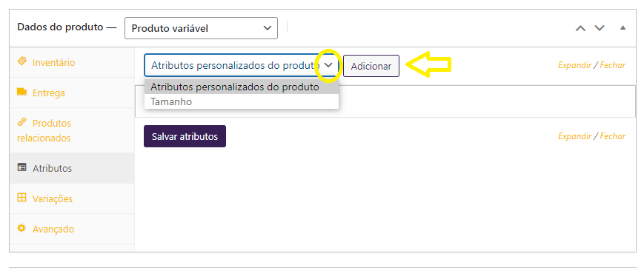Click the Variações grid icon
This screenshot has height=268, width=644.
coord(21,198)
